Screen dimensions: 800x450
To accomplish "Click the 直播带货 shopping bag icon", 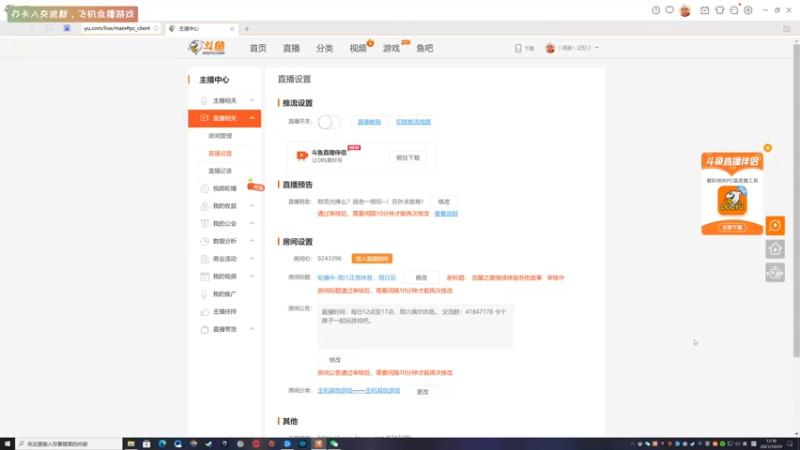I will (x=204, y=329).
